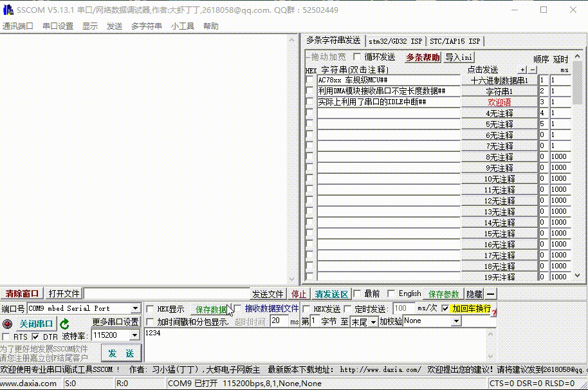The image size is (588, 390).
Task: Click the 多条帮助 button
Action: pos(423,57)
